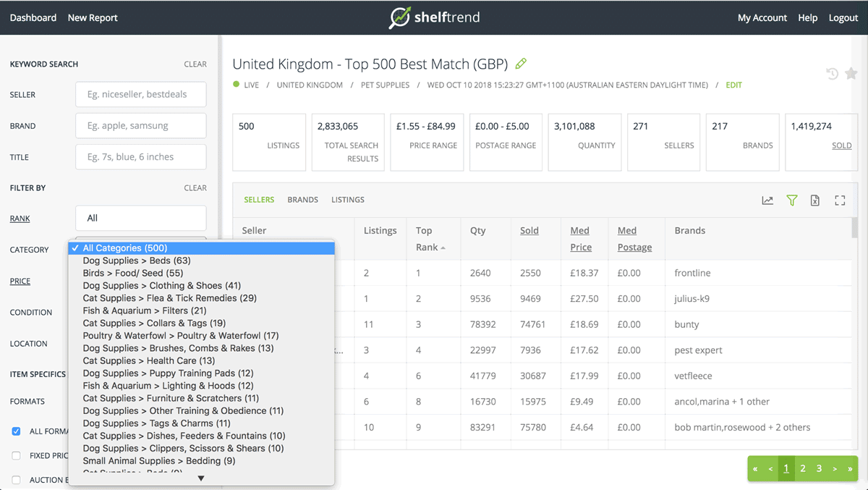Image resolution: width=868 pixels, height=490 pixels.
Task: Go to results page 3
Action: pyautogui.click(x=819, y=469)
